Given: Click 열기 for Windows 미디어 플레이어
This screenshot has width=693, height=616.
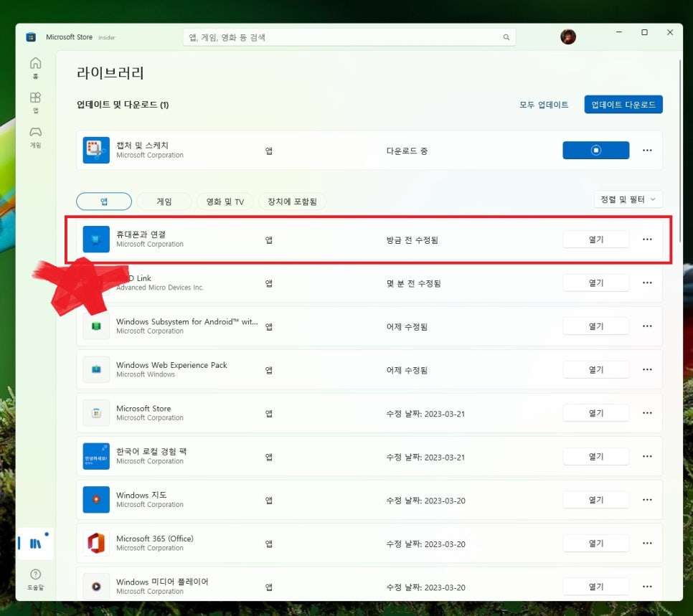Looking at the screenshot, I should coord(595,587).
